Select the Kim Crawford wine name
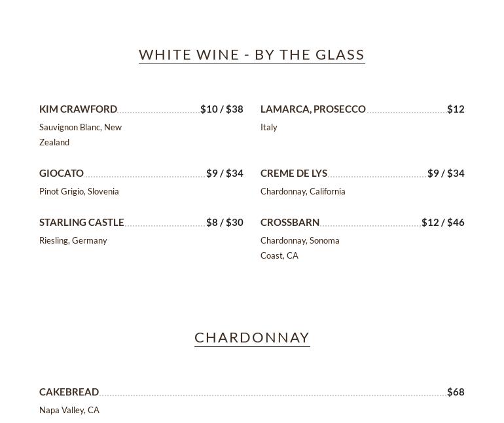The height and width of the screenshot is (423, 504). pos(78,109)
